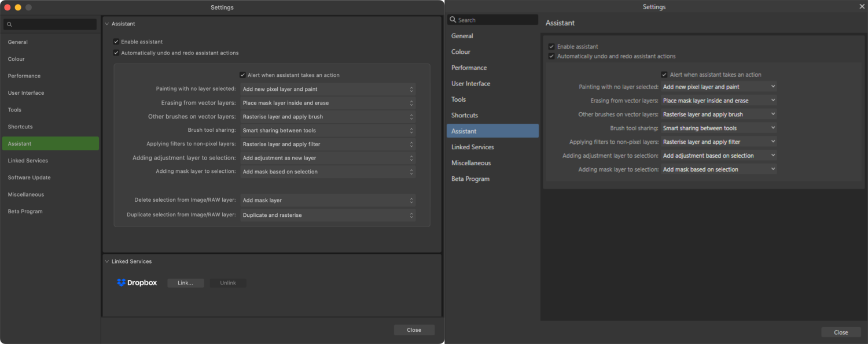
Task: Click the Dropbox logo icon
Action: pyautogui.click(x=122, y=283)
